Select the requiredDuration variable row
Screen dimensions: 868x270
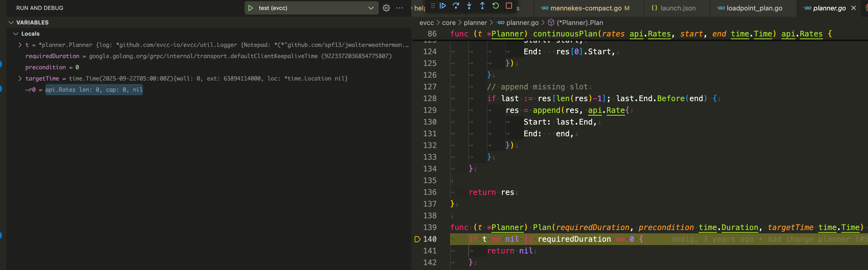pos(208,56)
